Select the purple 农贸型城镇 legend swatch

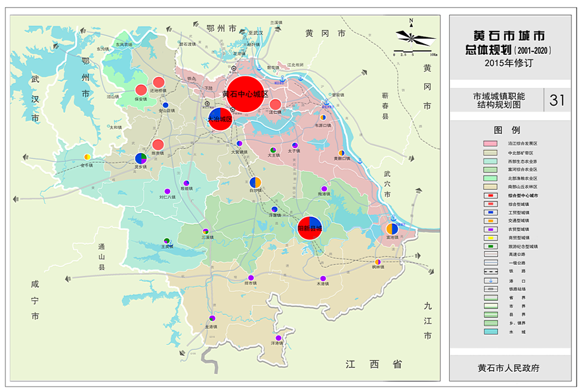pyautogui.click(x=490, y=230)
